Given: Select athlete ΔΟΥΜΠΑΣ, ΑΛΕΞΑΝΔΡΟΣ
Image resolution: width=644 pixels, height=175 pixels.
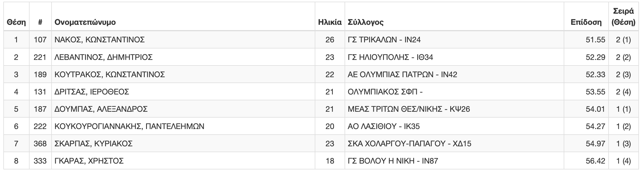Looking at the screenshot, I should click(x=101, y=109).
